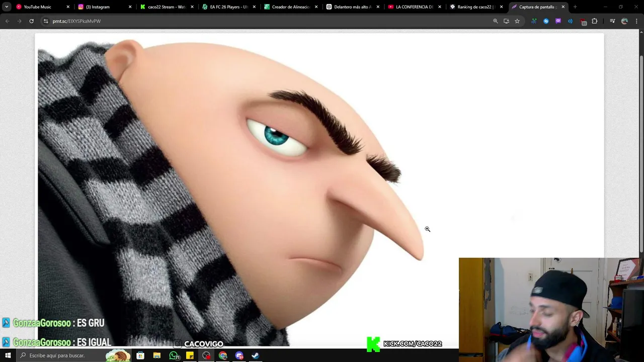Open the media controls music icon

point(612,21)
